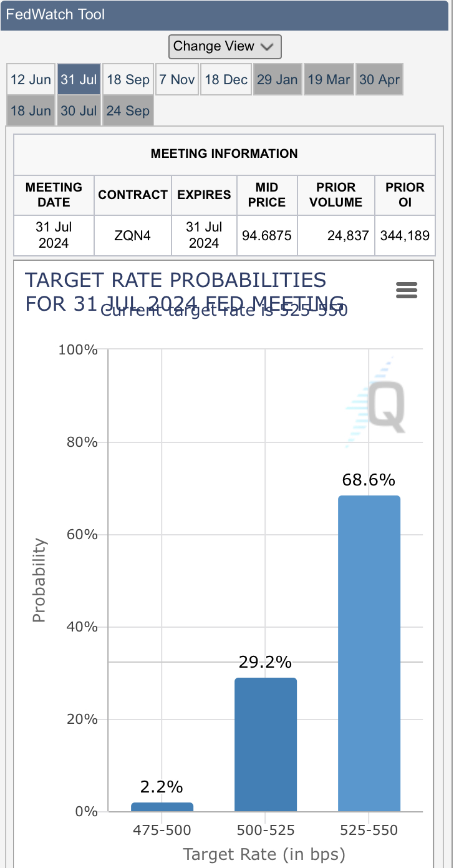The height and width of the screenshot is (868, 454).
Task: Click the 100% y-axis label
Action: [78, 350]
